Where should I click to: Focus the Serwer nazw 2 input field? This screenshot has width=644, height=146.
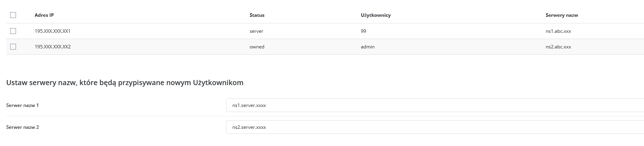coord(435,127)
